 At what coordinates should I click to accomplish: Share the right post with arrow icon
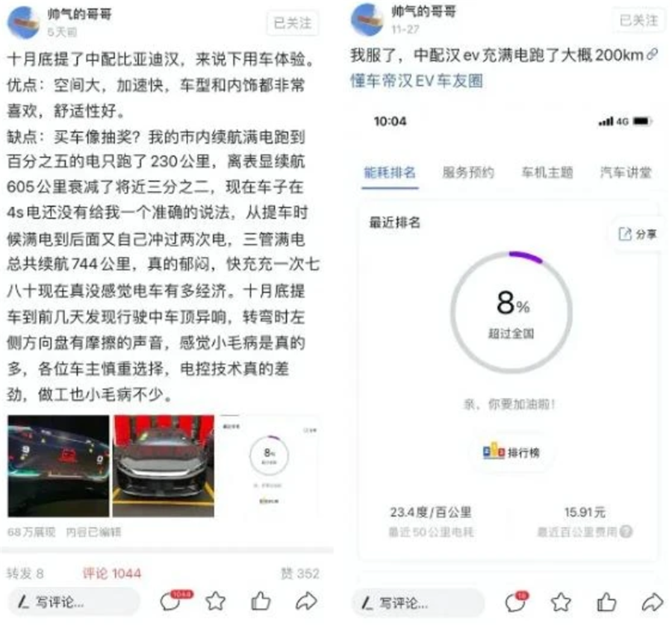[653, 603]
